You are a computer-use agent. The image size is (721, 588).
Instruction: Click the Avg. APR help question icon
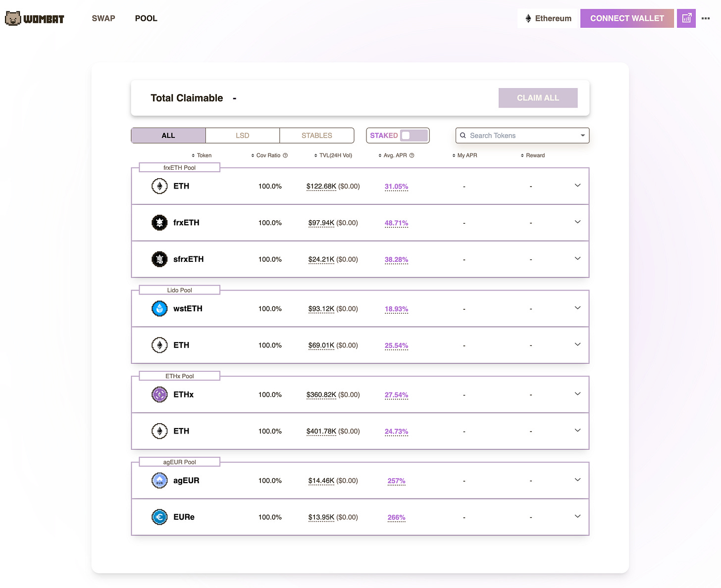pos(412,155)
